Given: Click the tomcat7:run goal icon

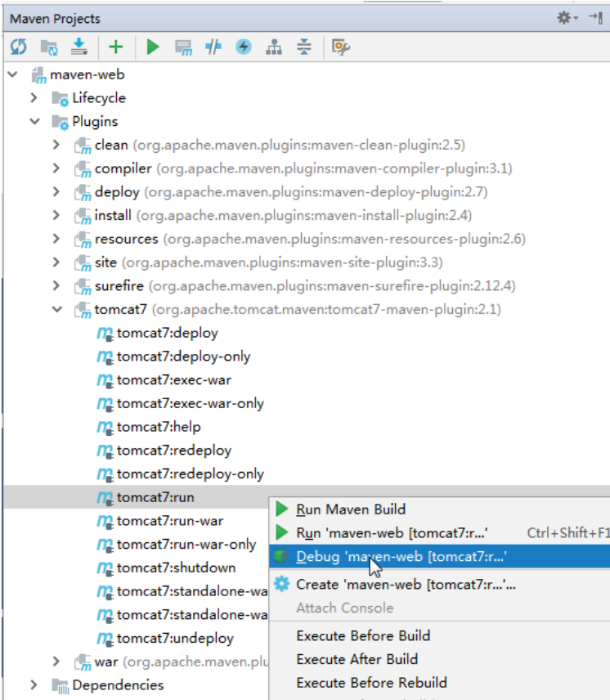Looking at the screenshot, I should (x=105, y=497).
